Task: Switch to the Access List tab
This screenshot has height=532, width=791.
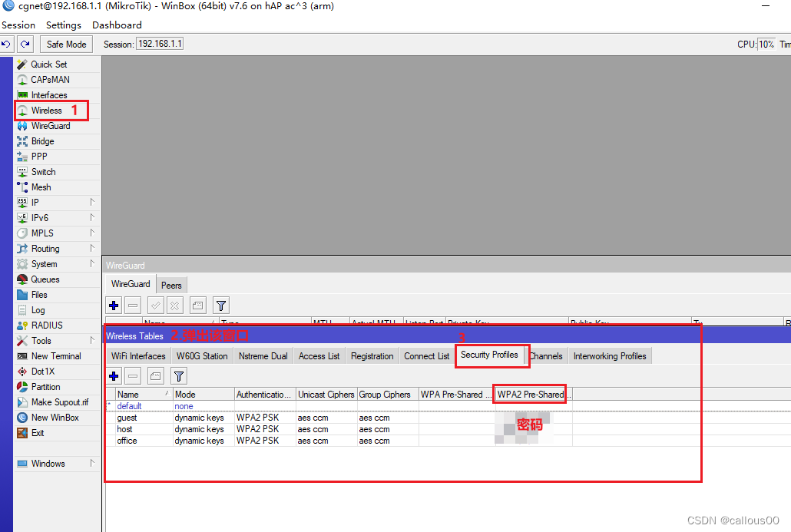Action: (319, 355)
